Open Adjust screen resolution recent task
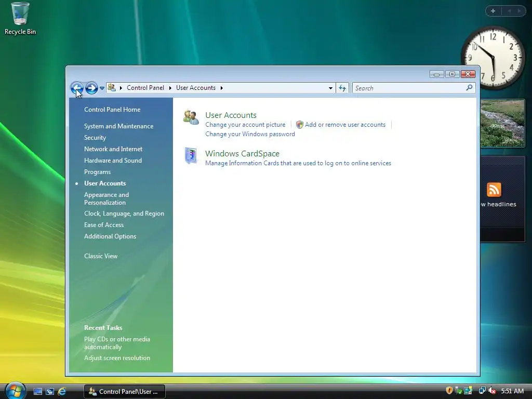 [x=117, y=358]
